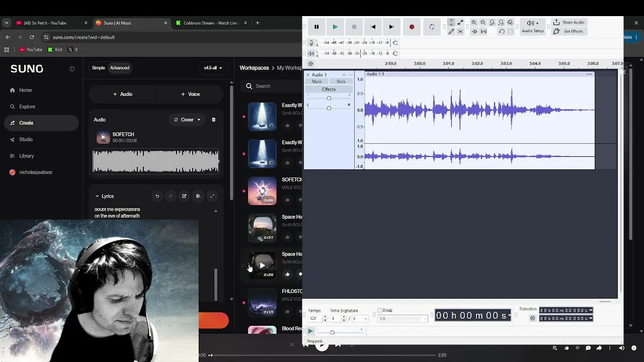Image resolution: width=644 pixels, height=362 pixels.
Task: Click the Suno workspace Search field
Action: pos(272,86)
